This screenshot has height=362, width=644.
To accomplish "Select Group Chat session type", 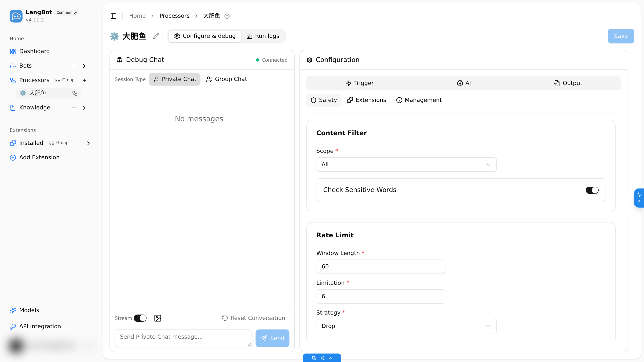I will click(x=226, y=79).
